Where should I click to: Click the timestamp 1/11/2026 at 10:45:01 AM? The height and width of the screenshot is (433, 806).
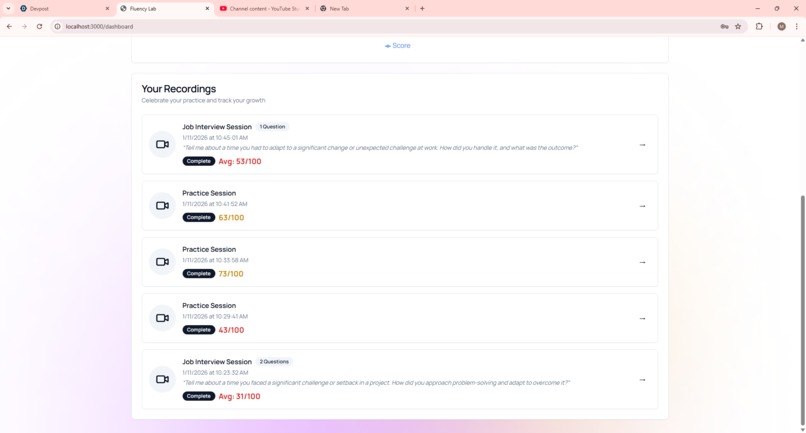coord(215,138)
